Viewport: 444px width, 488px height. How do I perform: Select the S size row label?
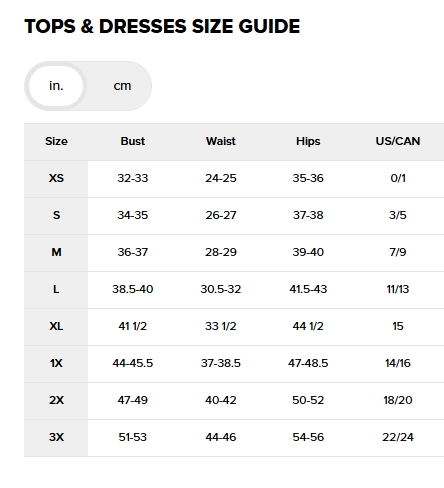(x=56, y=215)
